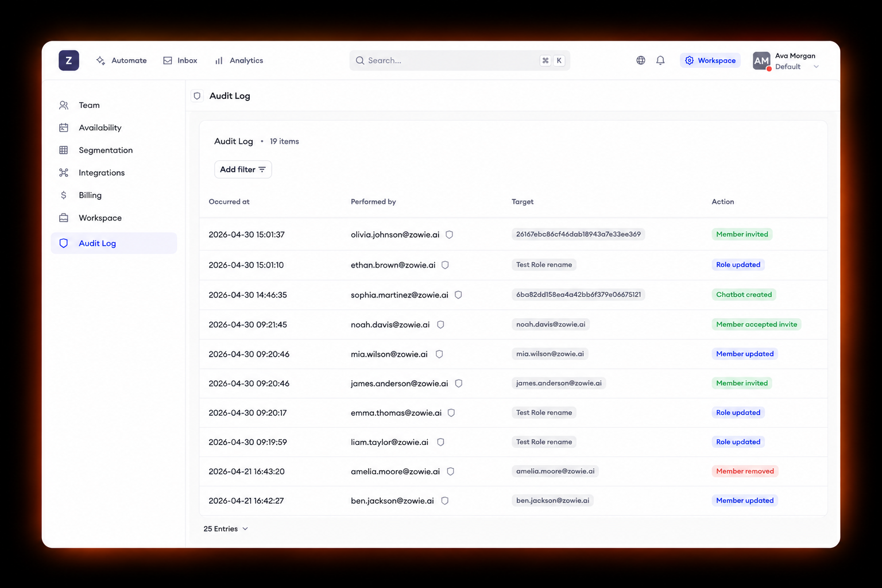Click target 26167ebc86cf46dab18943a7e33ee369
The width and height of the screenshot is (882, 588).
(578, 234)
